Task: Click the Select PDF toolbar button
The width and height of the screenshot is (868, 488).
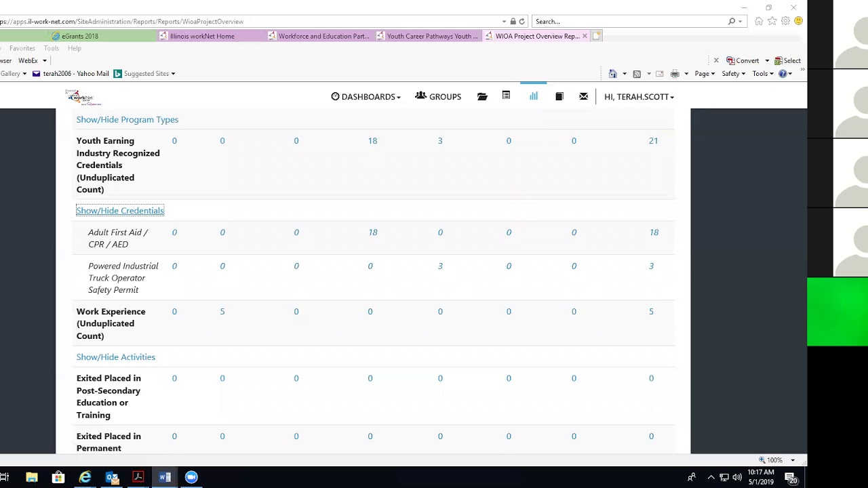Action: 787,61
